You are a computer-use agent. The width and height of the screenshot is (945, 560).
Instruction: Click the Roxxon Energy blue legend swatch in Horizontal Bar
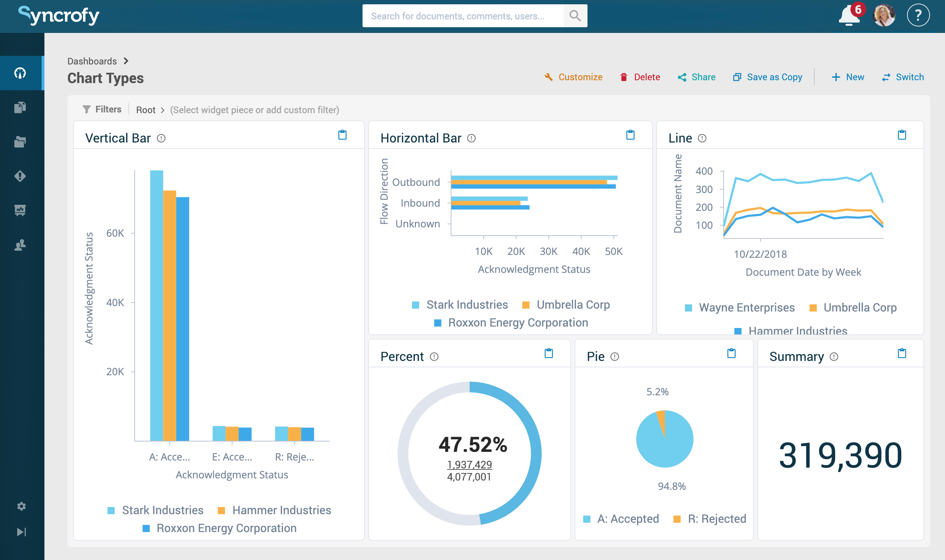(x=438, y=323)
